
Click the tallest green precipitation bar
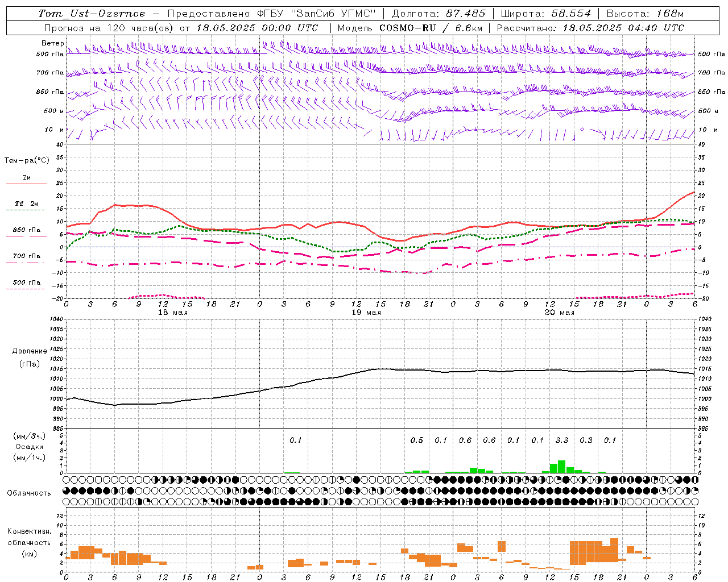pos(561,467)
